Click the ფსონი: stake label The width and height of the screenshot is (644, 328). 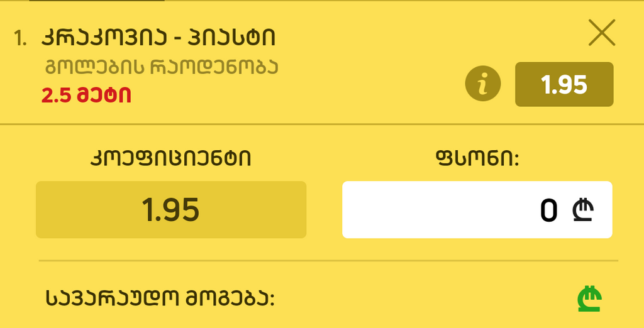[477, 158]
